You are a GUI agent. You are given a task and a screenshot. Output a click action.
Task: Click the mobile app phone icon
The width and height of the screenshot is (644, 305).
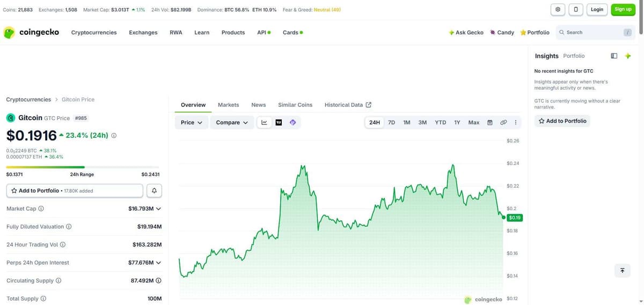(576, 9)
